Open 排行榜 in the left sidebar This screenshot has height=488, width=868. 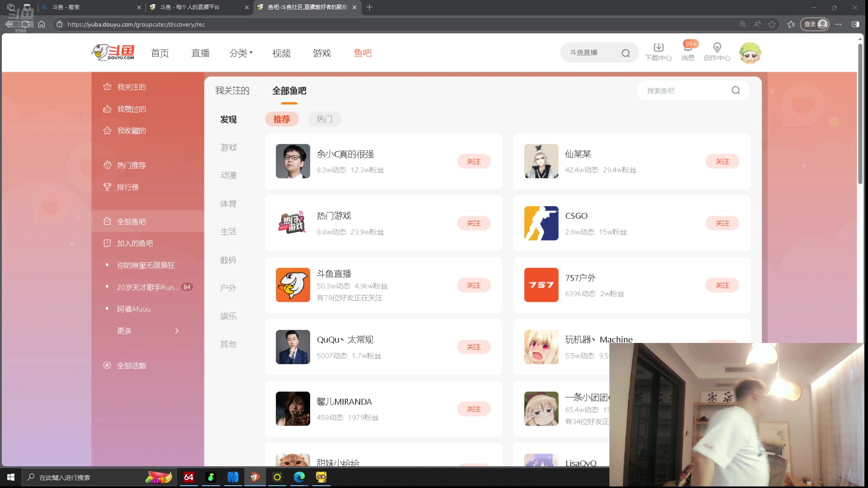pos(128,187)
